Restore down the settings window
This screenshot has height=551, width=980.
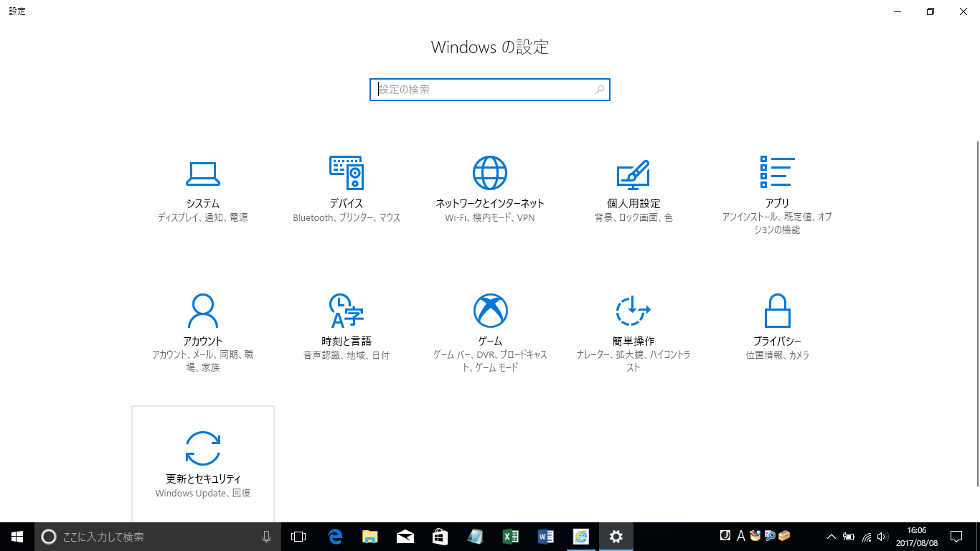[930, 11]
